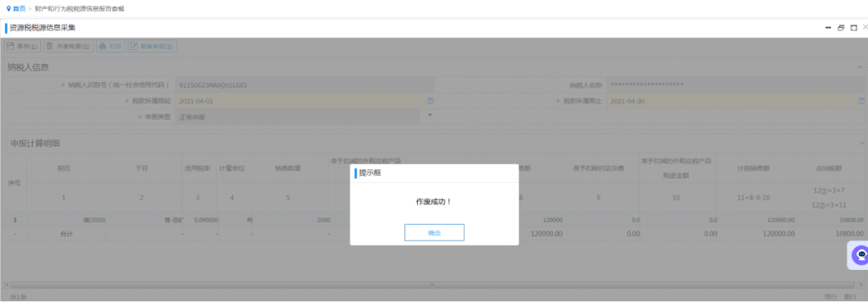The image size is (868, 302).
Task: Open calendar for 税款所属期止 date
Action: pos(862,101)
